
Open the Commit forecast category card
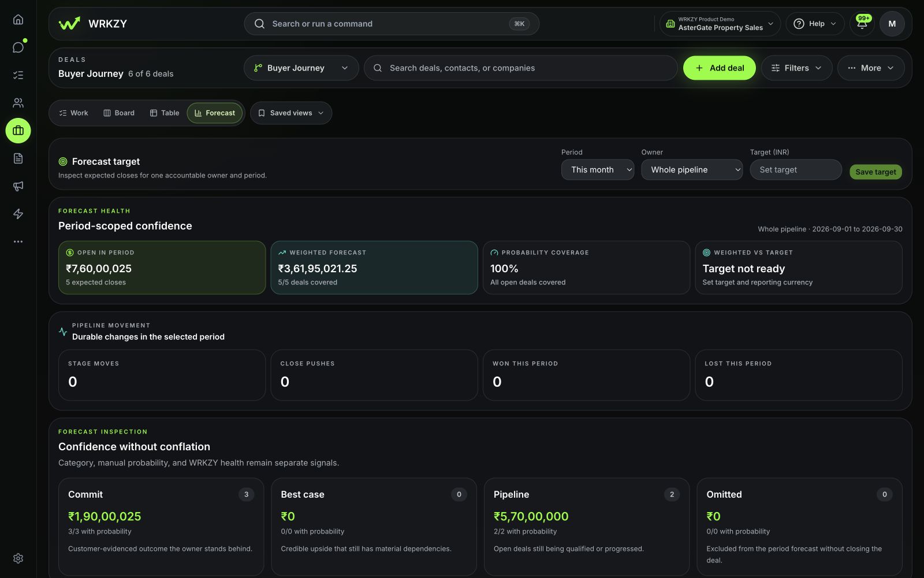tap(161, 527)
